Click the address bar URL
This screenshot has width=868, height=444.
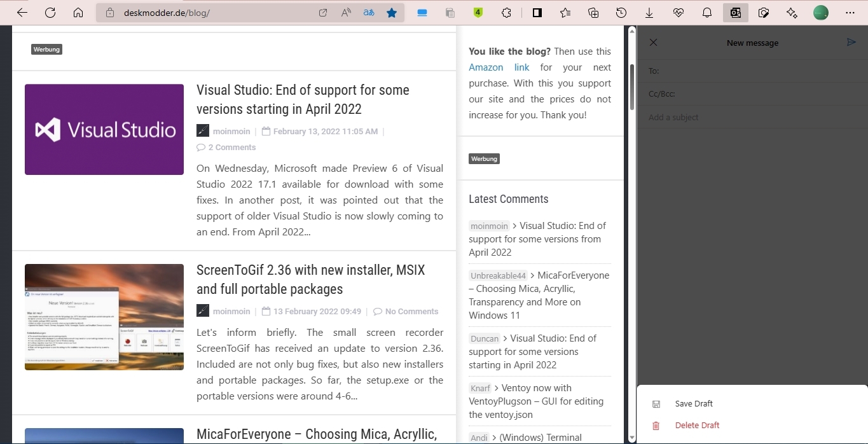[165, 13]
